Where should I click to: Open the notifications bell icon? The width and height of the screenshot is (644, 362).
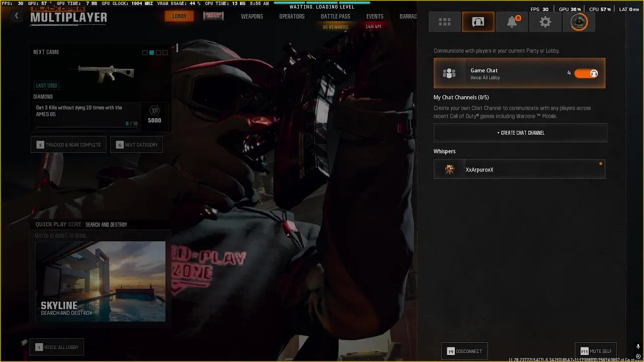click(512, 22)
